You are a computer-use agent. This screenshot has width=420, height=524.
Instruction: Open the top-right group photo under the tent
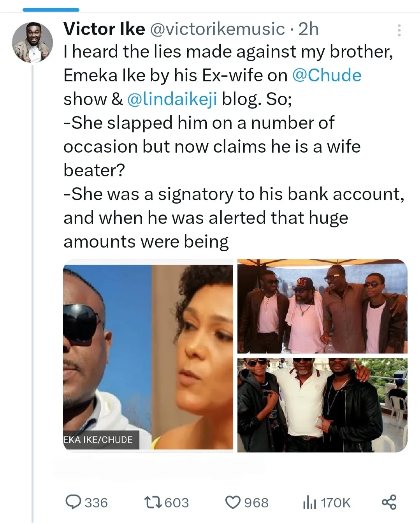coord(322,306)
